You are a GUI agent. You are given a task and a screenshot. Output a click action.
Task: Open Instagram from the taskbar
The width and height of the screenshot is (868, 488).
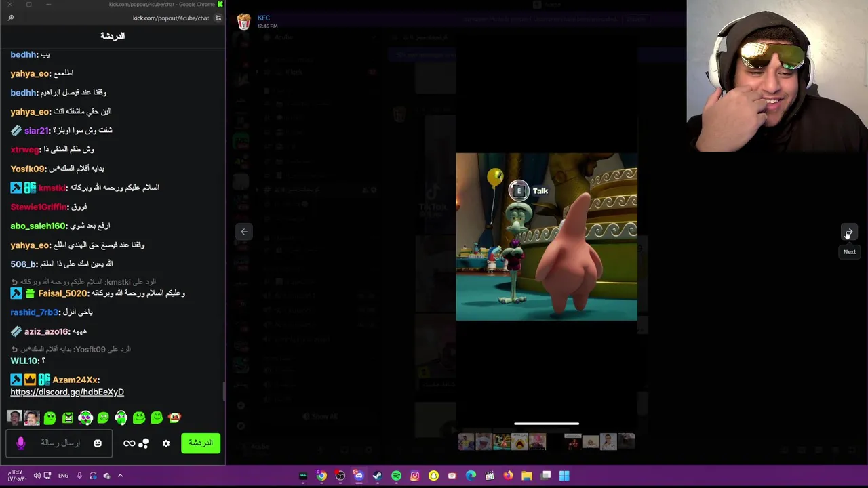(414, 476)
